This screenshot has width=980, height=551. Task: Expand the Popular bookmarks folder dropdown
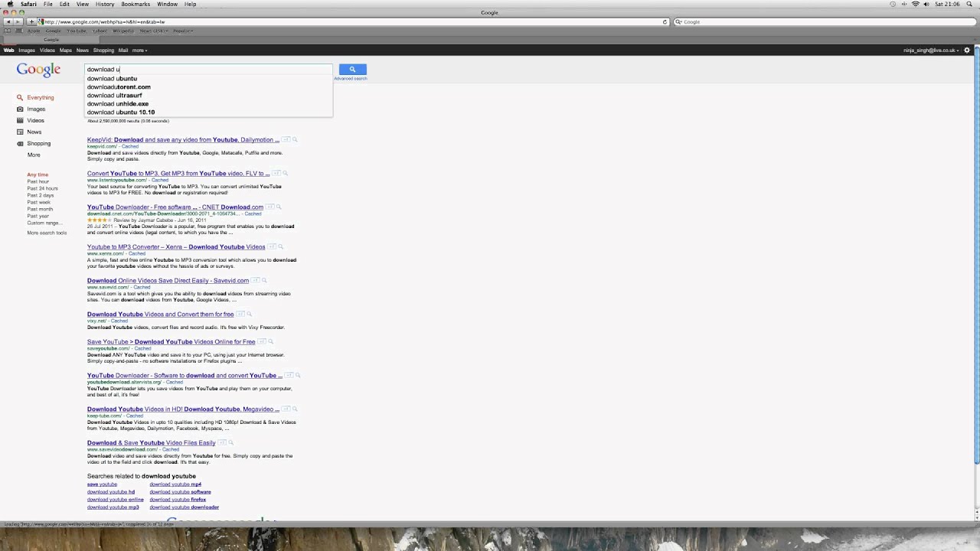click(182, 31)
